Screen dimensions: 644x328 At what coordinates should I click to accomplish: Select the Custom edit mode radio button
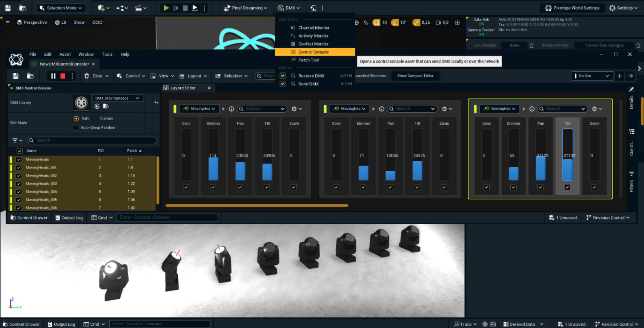(95, 119)
